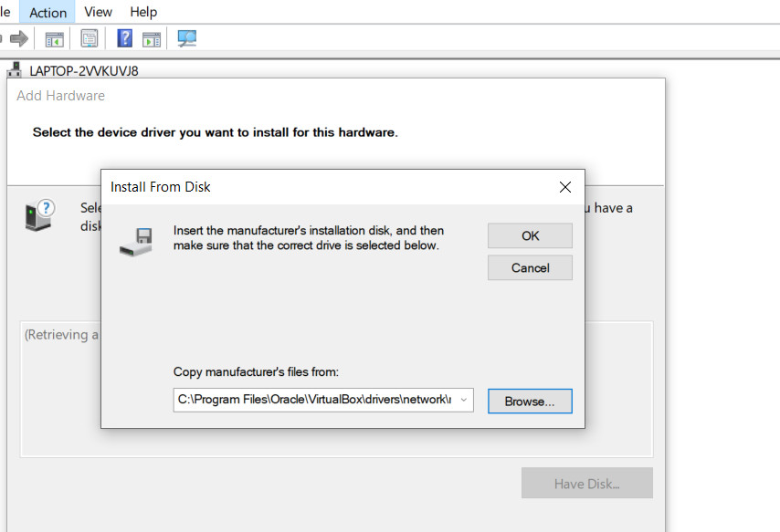This screenshot has height=532, width=780.
Task: Click the Scan for hardware changes icon
Action: [x=187, y=38]
